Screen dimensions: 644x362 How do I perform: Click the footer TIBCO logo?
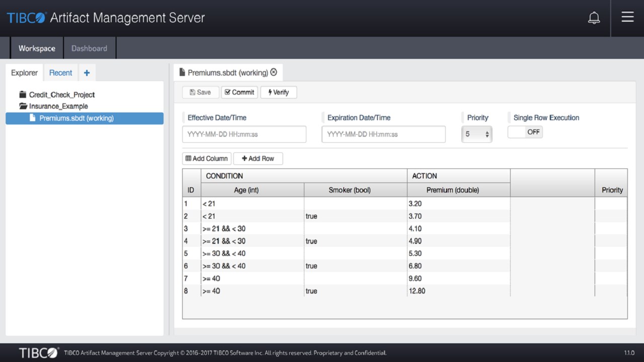coord(39,353)
